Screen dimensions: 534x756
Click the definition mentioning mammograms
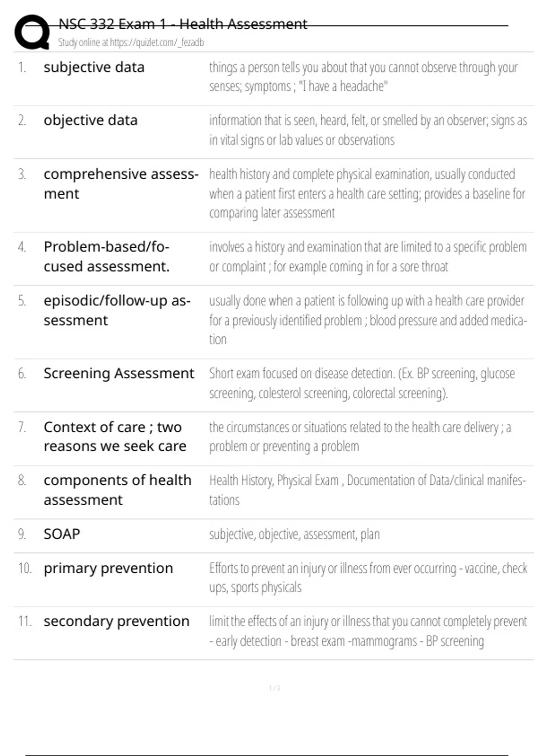click(368, 631)
